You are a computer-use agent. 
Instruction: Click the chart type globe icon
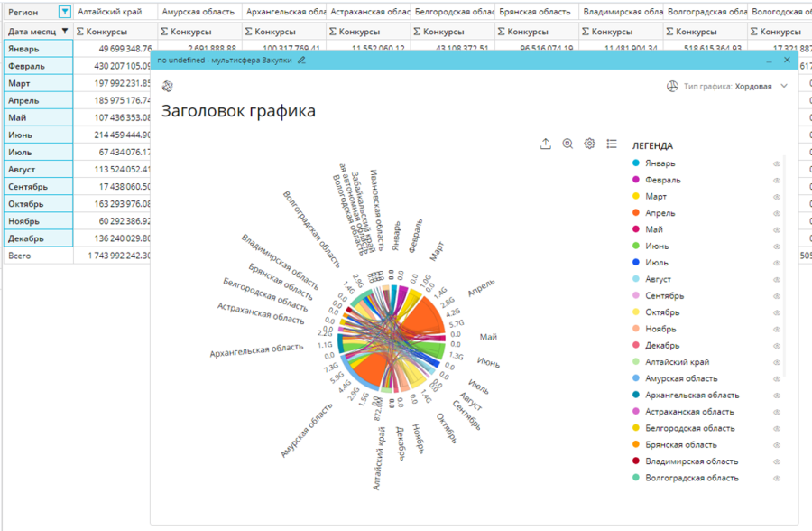pos(672,86)
